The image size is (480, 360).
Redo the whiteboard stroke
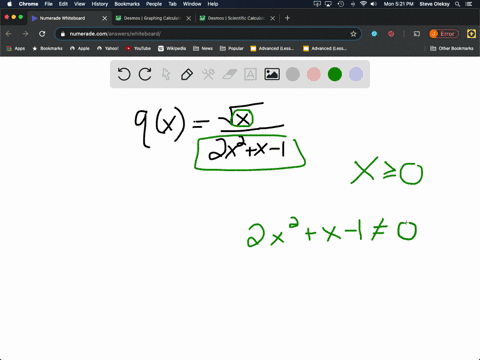(145, 74)
